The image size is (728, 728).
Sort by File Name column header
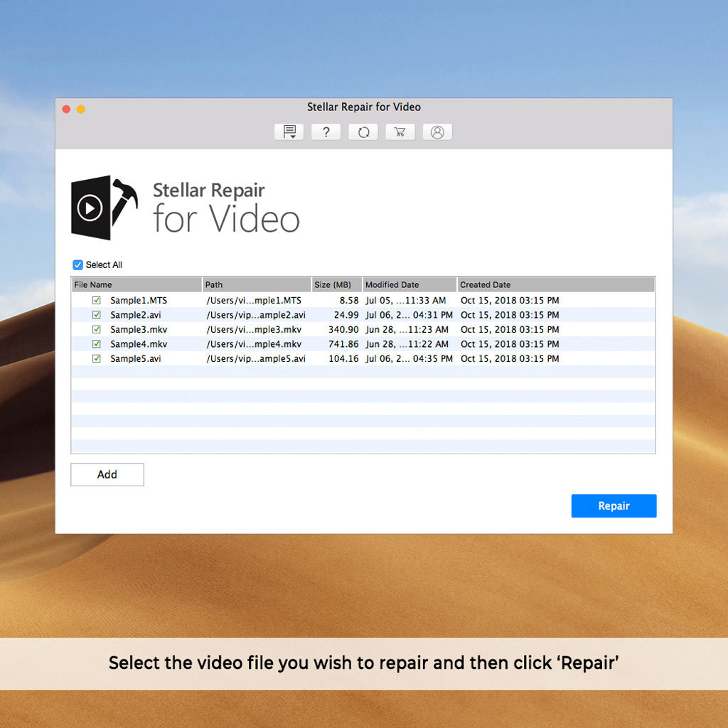pyautogui.click(x=136, y=284)
